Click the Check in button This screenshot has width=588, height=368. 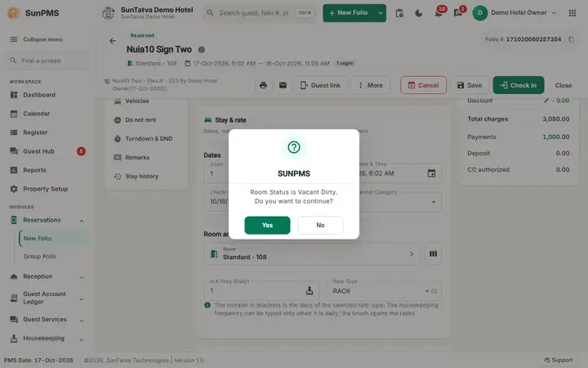pyautogui.click(x=518, y=85)
